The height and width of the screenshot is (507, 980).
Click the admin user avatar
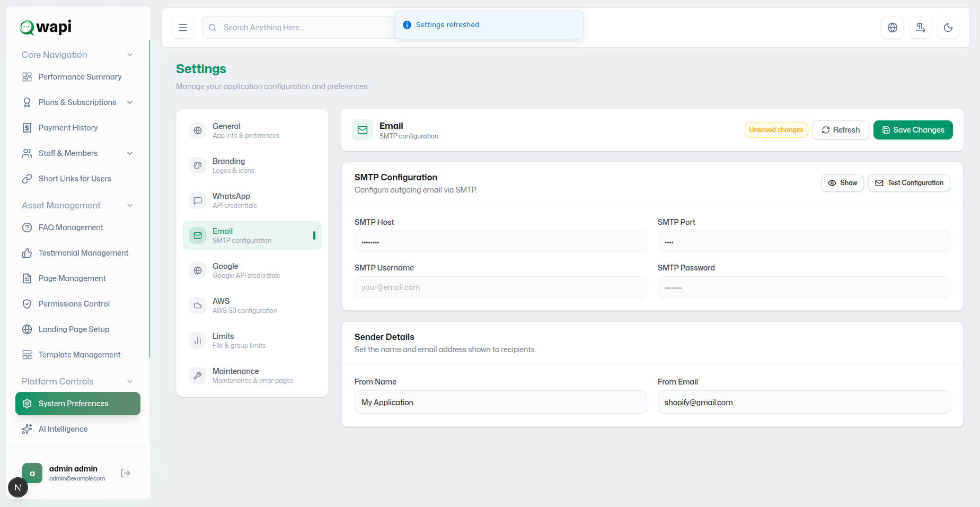tap(32, 473)
